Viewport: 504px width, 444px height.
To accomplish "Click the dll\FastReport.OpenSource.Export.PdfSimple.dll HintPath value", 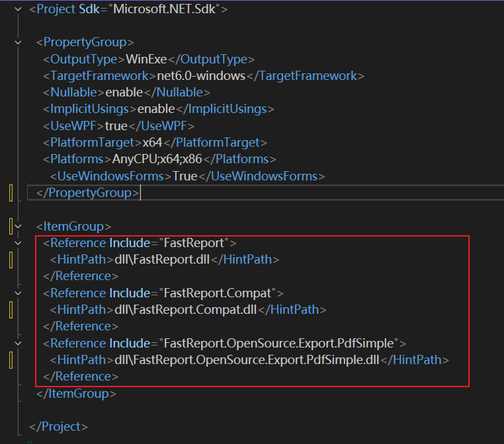I will 247,360.
